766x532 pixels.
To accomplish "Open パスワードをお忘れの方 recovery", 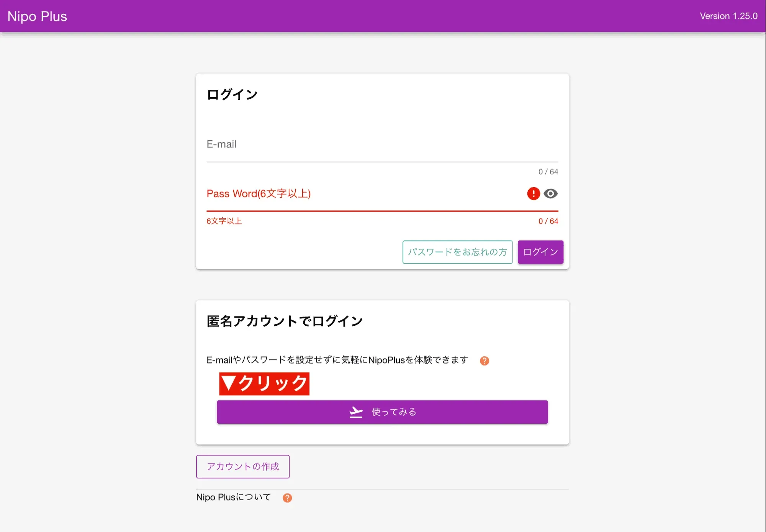I will [x=457, y=252].
